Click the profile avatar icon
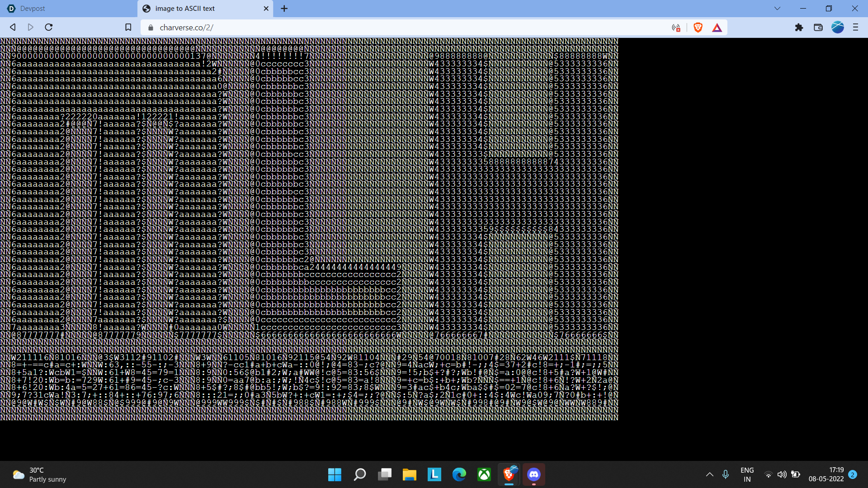The width and height of the screenshot is (868, 488). [x=837, y=28]
